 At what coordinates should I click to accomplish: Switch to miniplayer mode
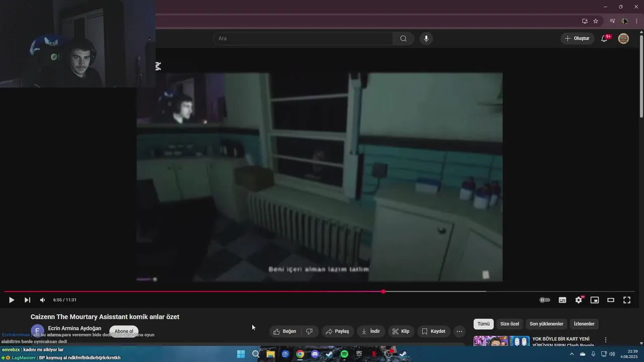[x=595, y=300]
